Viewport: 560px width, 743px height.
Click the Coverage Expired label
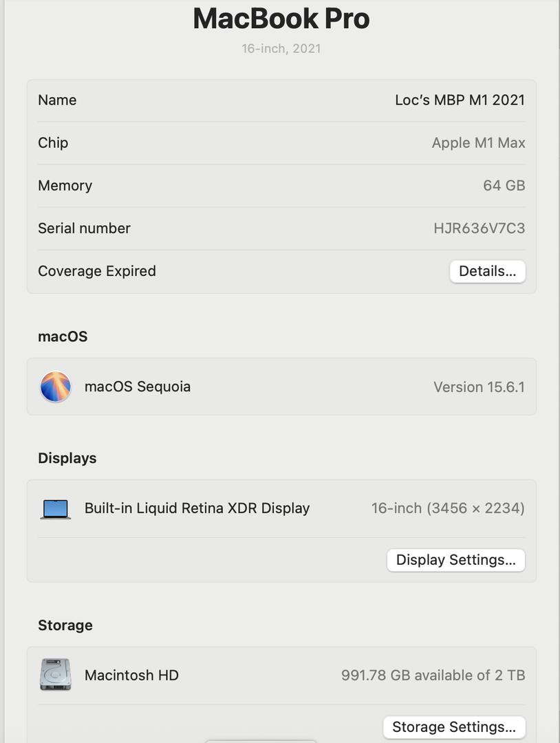coord(97,271)
